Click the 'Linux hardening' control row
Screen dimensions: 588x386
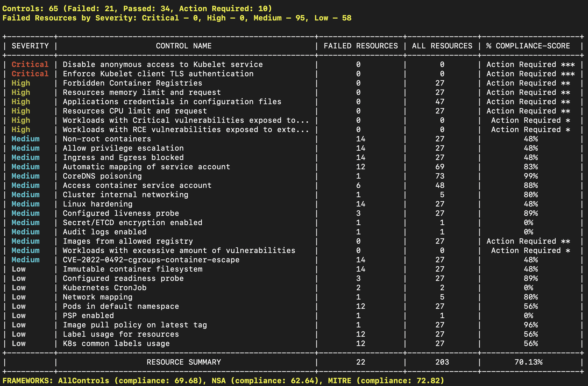(x=98, y=204)
